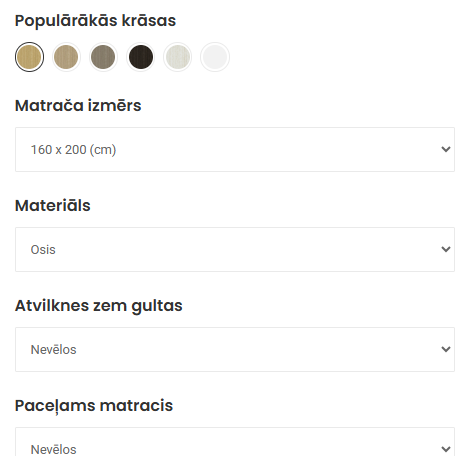Click the chevron arrow in the Osis field

click(446, 249)
